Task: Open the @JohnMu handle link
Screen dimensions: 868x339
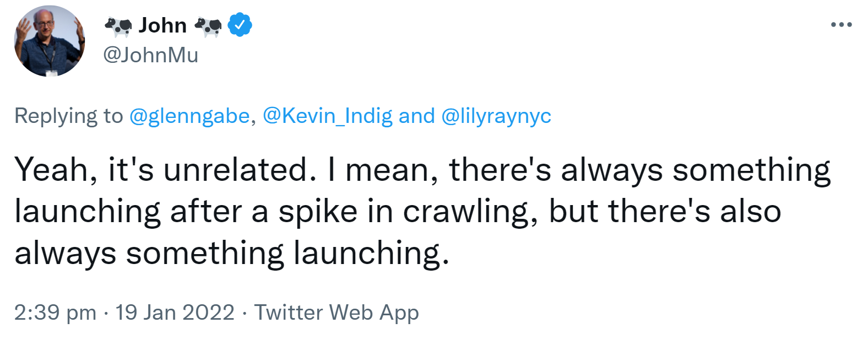Action: pos(150,55)
